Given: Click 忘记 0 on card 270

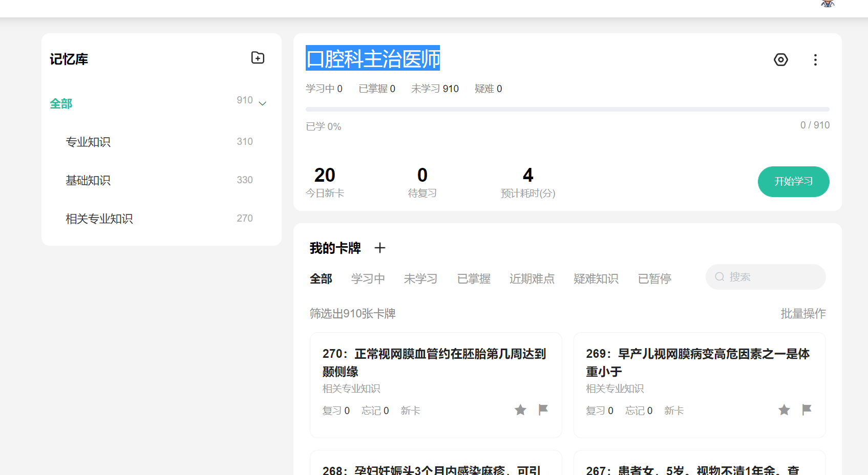Looking at the screenshot, I should point(375,411).
